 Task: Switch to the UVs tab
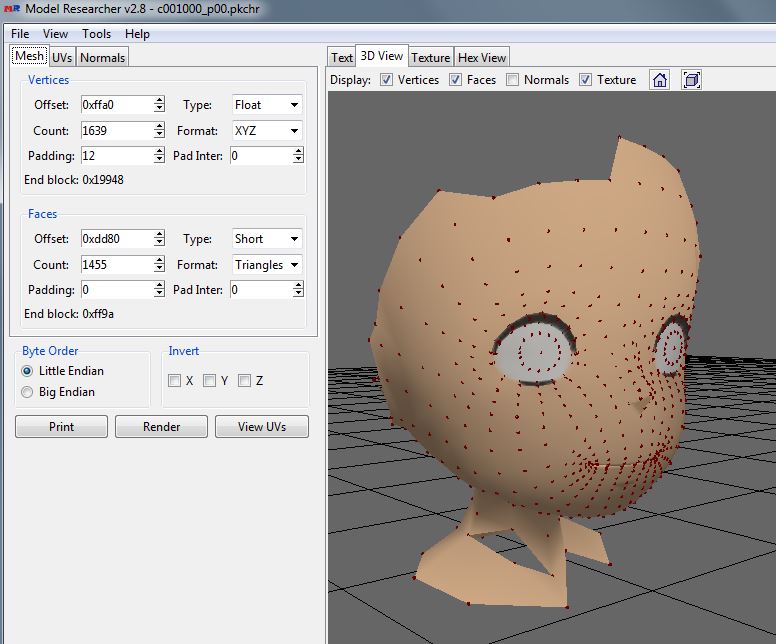pyautogui.click(x=62, y=57)
